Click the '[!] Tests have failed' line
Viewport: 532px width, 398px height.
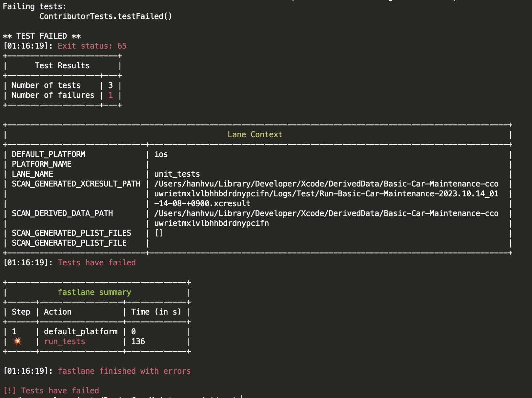pyautogui.click(x=51, y=391)
